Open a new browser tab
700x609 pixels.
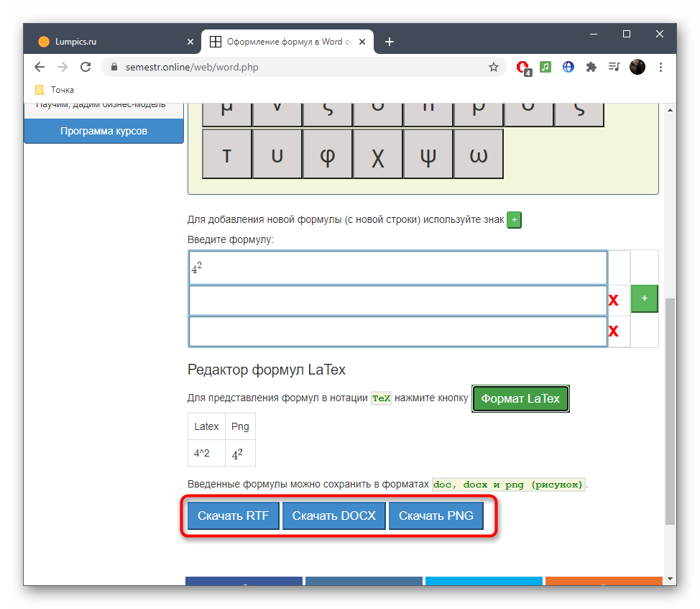pyautogui.click(x=390, y=42)
